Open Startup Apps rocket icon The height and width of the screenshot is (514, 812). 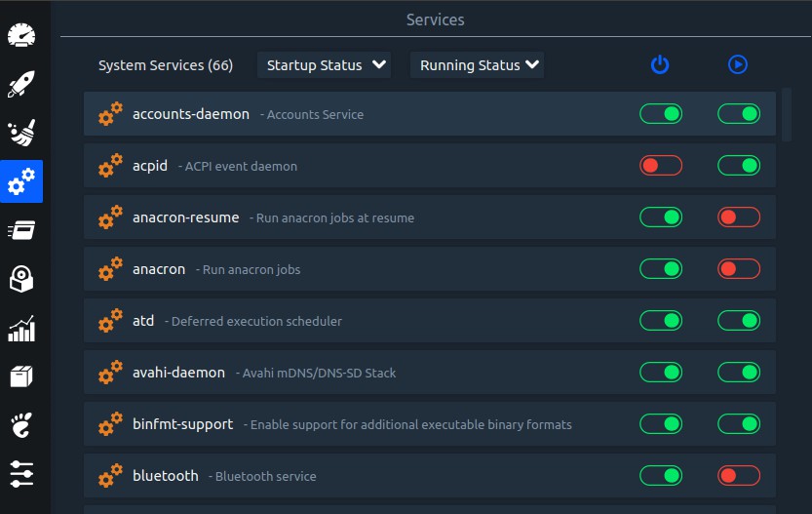tap(21, 84)
